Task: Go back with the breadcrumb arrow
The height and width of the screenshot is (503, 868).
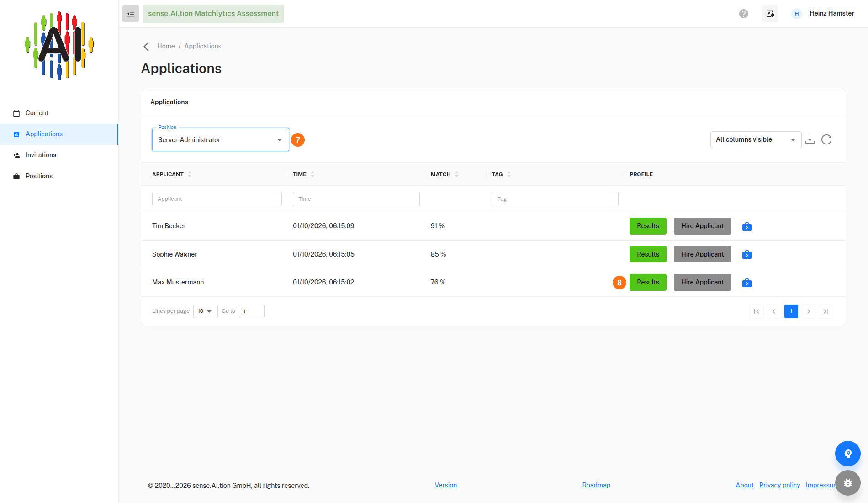Action: pyautogui.click(x=146, y=47)
